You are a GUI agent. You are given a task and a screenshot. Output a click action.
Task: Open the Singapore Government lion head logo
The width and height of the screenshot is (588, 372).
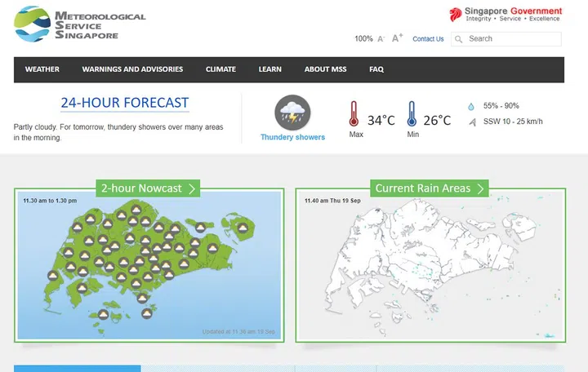pos(455,15)
